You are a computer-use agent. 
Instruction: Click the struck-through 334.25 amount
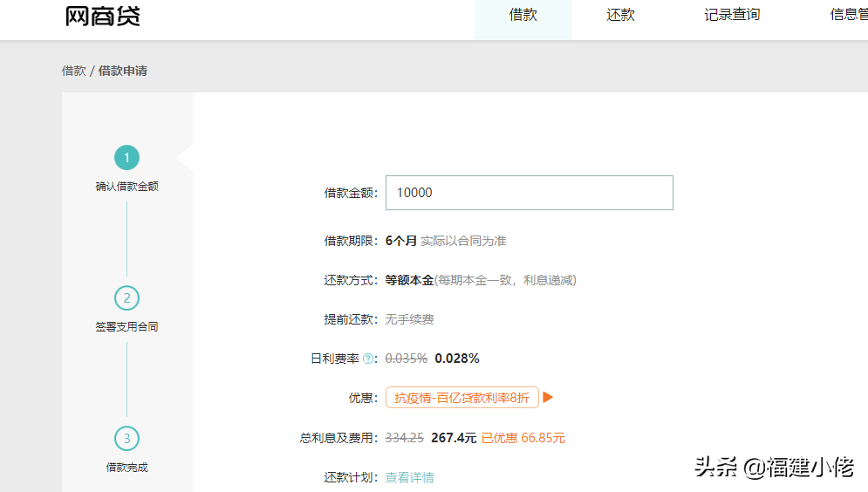405,438
